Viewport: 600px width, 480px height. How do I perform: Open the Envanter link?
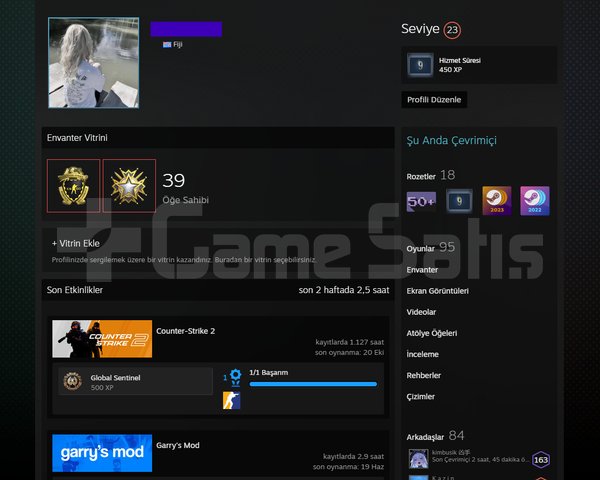tap(422, 270)
